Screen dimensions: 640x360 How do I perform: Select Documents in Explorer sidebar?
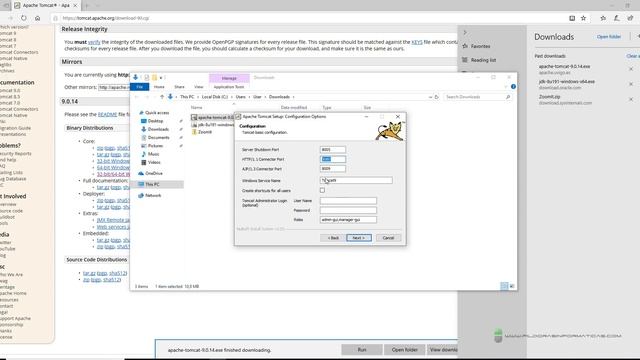point(158,138)
